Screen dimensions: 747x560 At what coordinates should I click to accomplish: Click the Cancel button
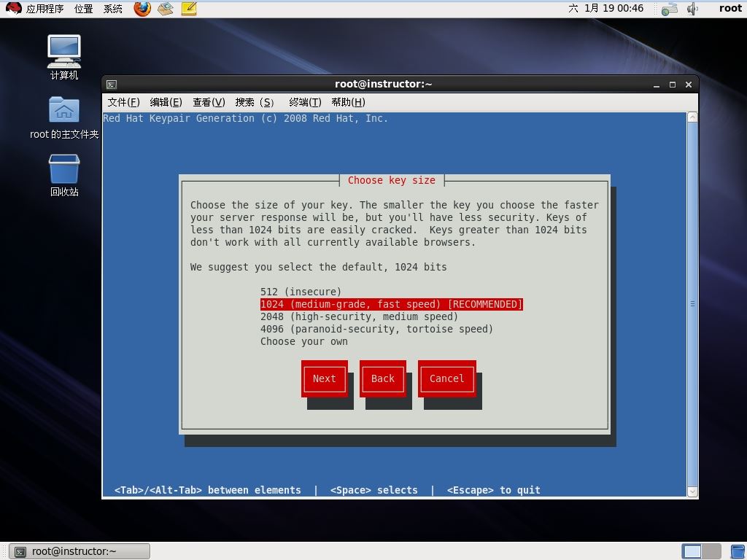447,378
